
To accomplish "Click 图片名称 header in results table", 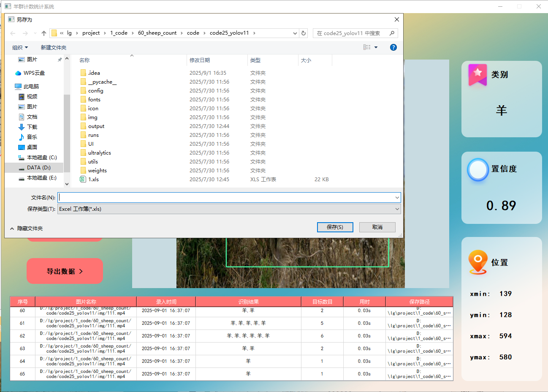I will point(86,302).
